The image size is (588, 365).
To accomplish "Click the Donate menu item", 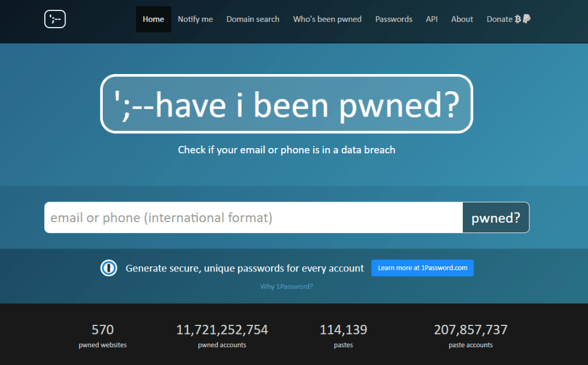I will (x=498, y=19).
